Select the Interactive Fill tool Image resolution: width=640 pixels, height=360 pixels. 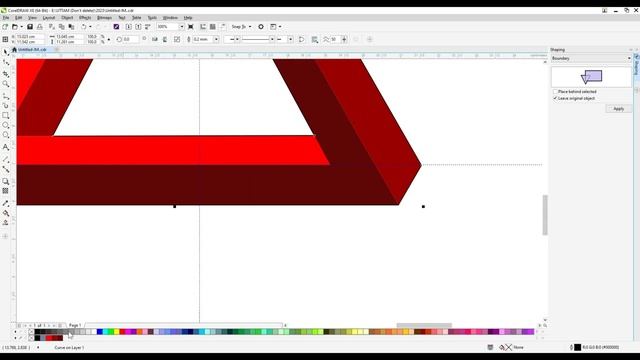(6, 213)
